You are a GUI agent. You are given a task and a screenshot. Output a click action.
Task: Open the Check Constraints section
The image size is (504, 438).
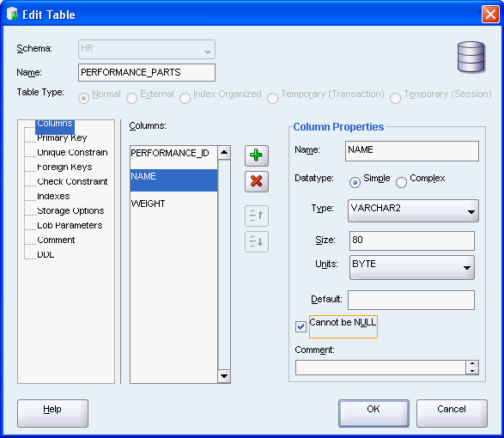(72, 181)
